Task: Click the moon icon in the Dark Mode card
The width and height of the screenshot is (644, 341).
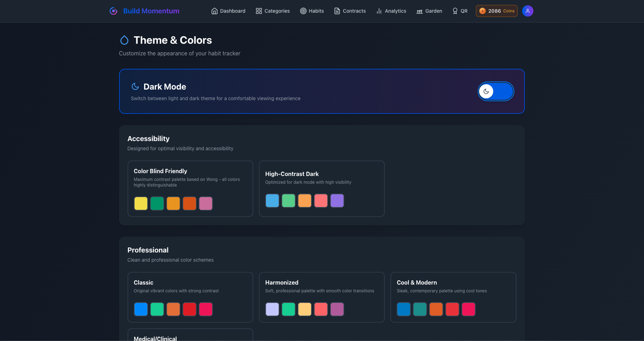Action: point(135,86)
